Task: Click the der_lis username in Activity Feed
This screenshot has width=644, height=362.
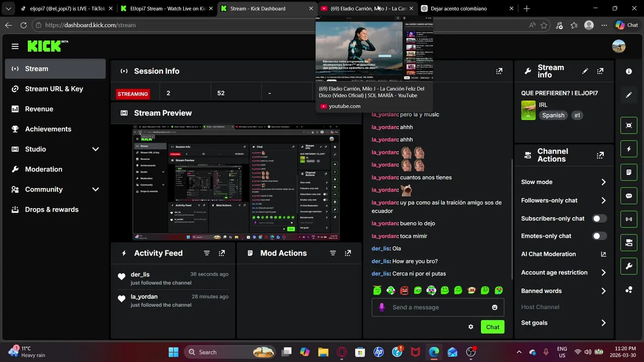Action: point(140,275)
